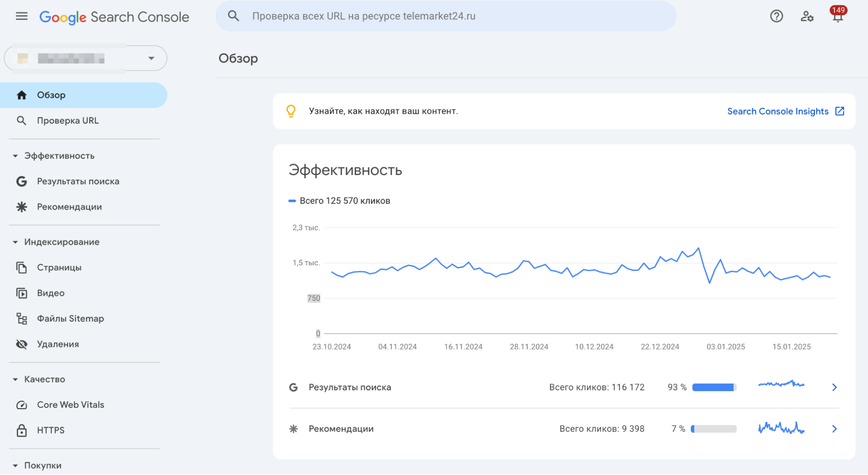Click the sitemap tree icon
The image size is (868, 475).
pyautogui.click(x=22, y=319)
